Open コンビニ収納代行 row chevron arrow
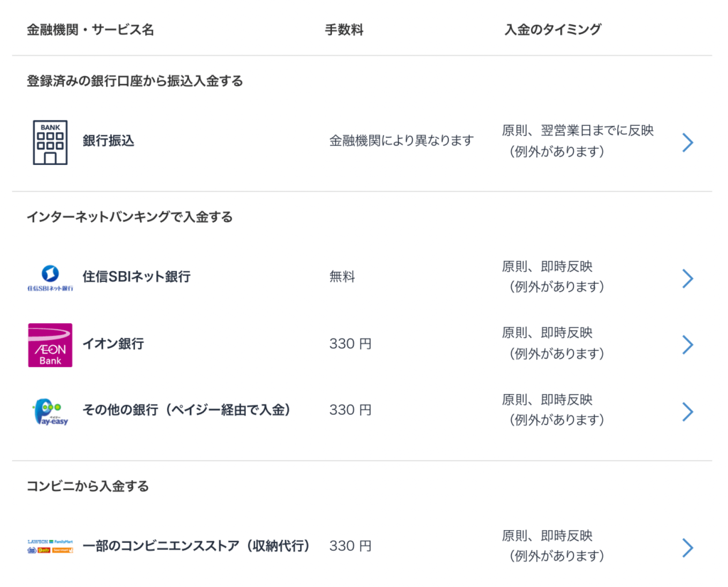 (687, 547)
